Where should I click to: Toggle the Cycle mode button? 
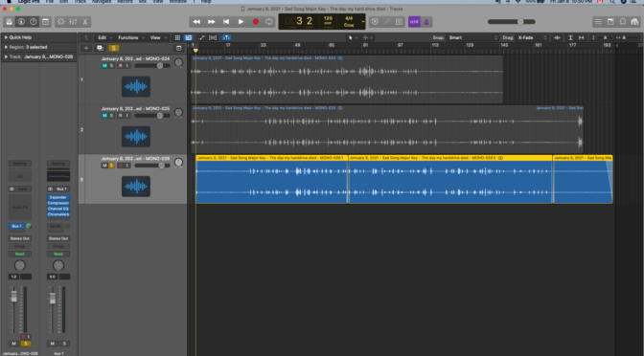click(269, 22)
